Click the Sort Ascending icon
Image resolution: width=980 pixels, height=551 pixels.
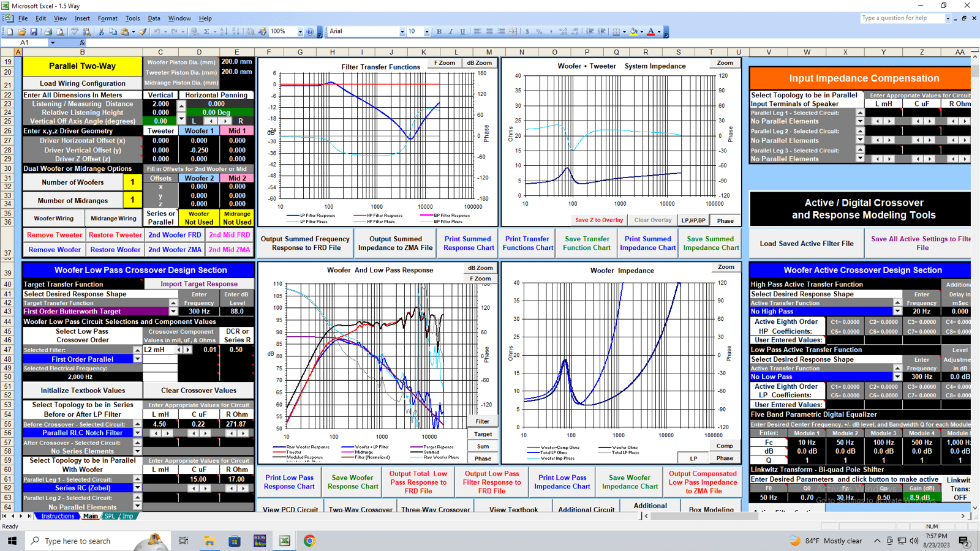[224, 31]
